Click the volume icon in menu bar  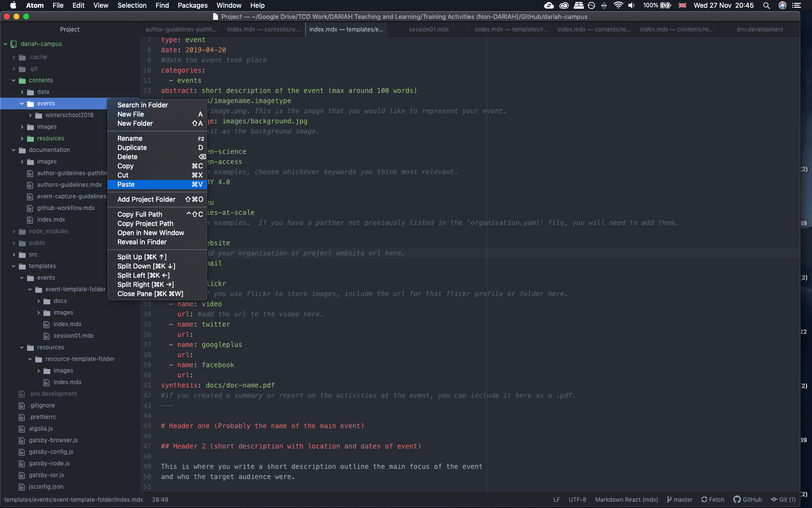click(x=631, y=5)
